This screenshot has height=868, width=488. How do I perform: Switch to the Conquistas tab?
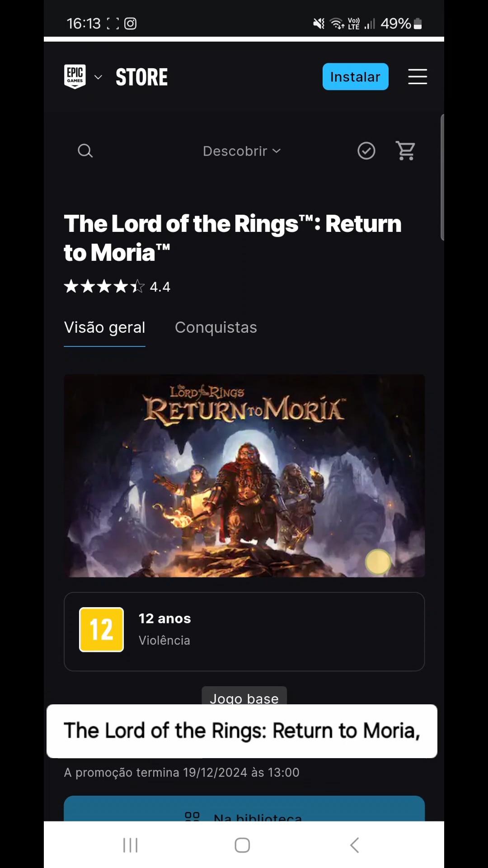point(216,327)
